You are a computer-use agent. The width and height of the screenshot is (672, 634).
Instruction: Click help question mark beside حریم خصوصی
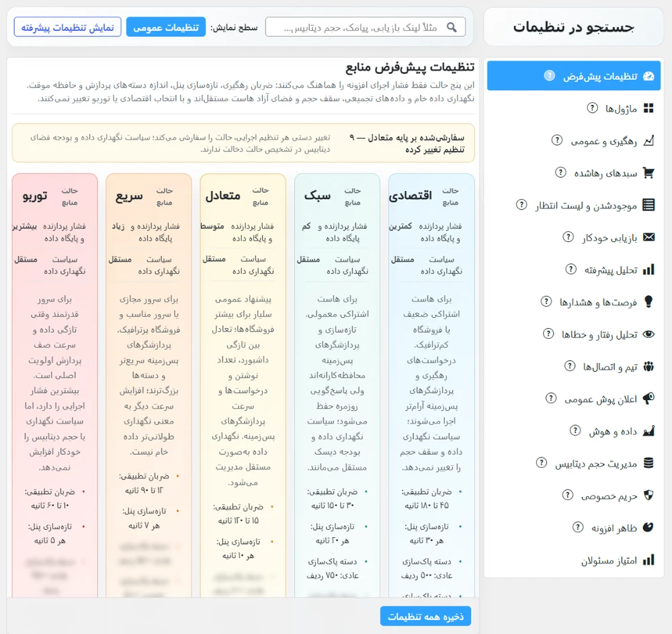[567, 495]
